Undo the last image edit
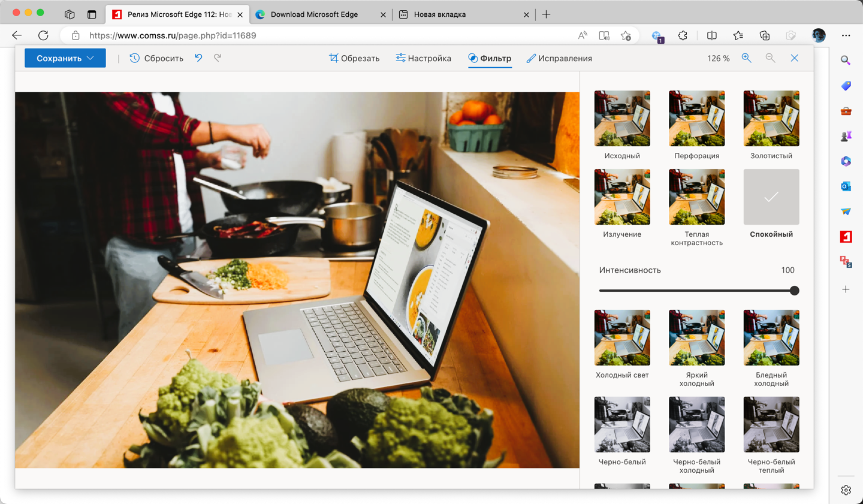 click(x=198, y=58)
